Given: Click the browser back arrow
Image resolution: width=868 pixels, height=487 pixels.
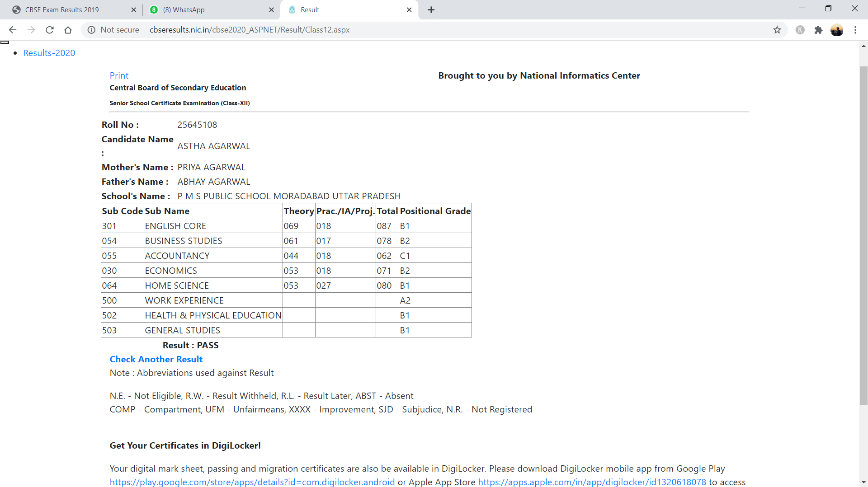Looking at the screenshot, I should click(x=13, y=30).
